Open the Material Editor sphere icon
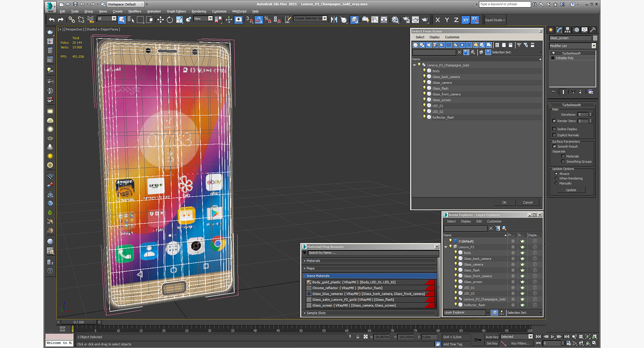This screenshot has height=348, width=644. pyautogui.click(x=395, y=20)
